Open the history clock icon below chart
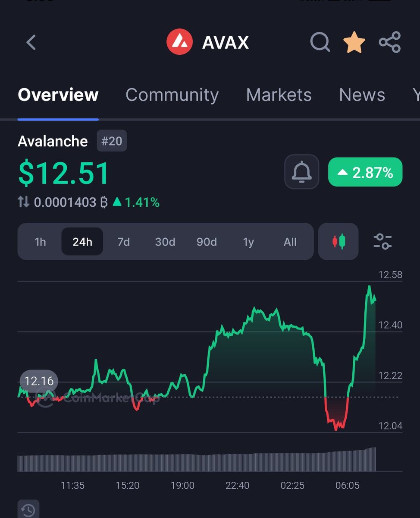 pyautogui.click(x=28, y=510)
